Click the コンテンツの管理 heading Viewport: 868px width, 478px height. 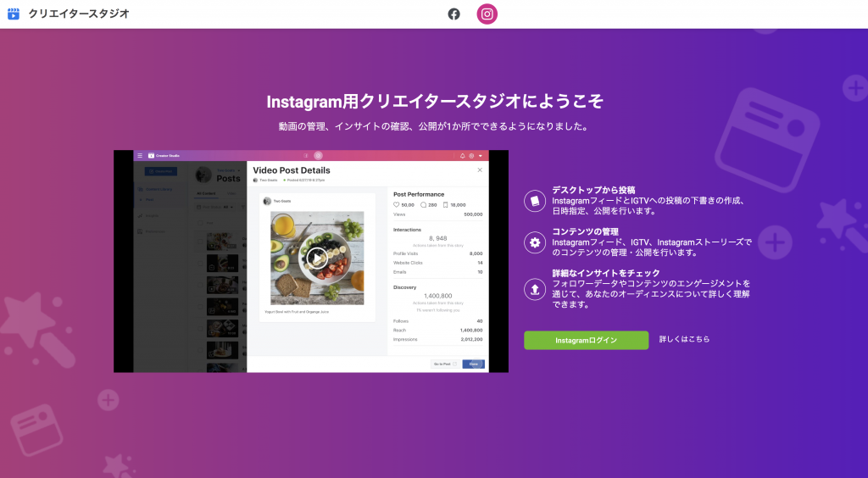coord(585,232)
